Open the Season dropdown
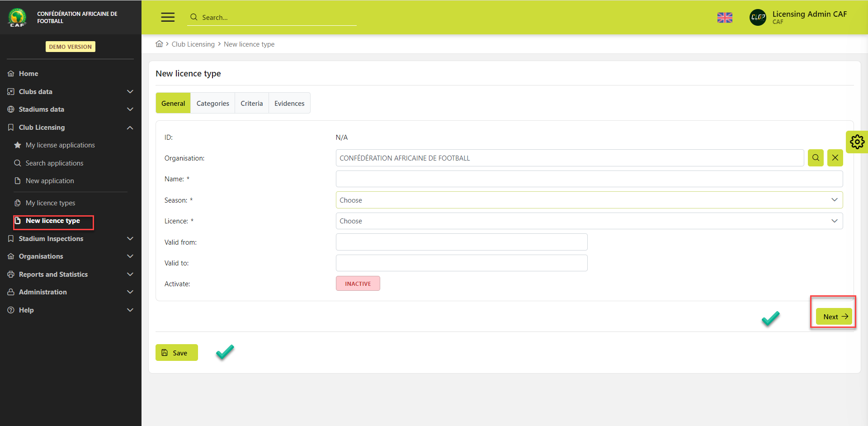This screenshot has height=426, width=868. tap(589, 200)
